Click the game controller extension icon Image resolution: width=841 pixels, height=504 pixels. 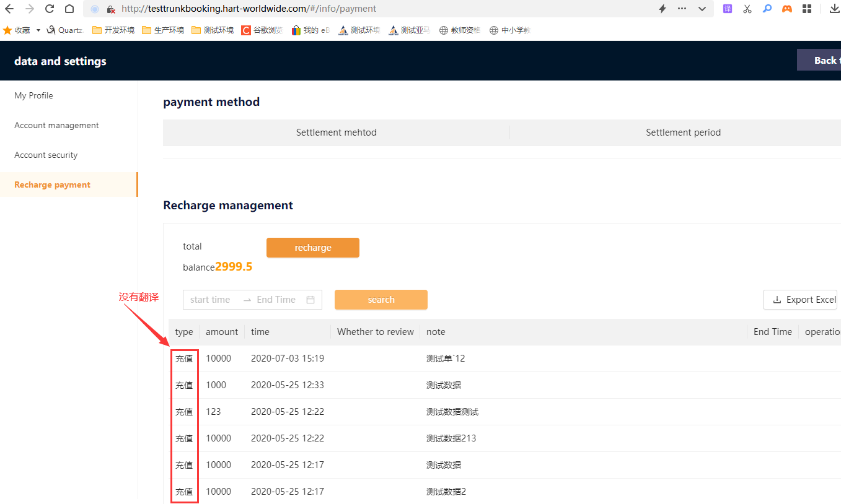click(786, 9)
